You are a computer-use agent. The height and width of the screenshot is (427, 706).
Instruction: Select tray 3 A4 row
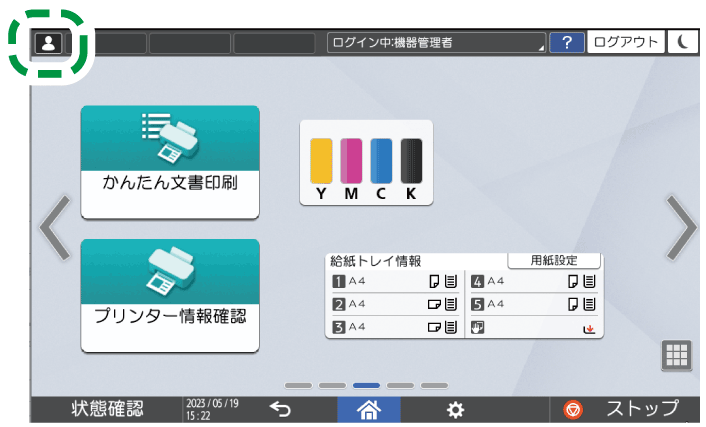tap(395, 327)
